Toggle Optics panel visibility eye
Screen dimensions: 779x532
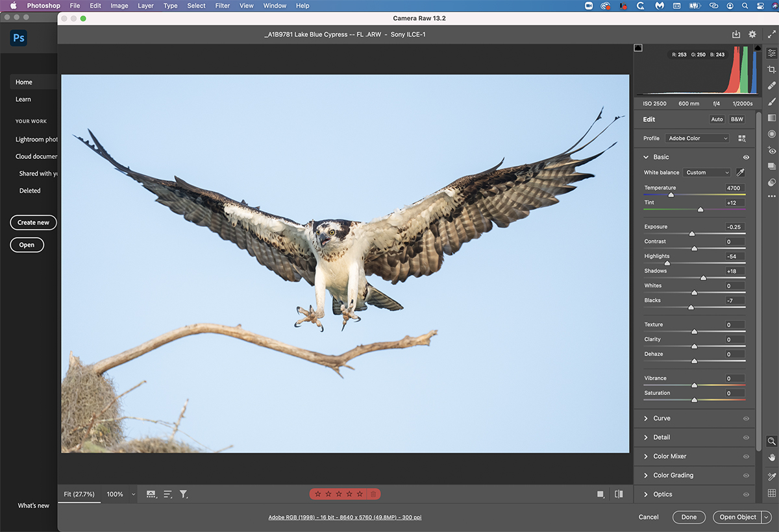[746, 494]
